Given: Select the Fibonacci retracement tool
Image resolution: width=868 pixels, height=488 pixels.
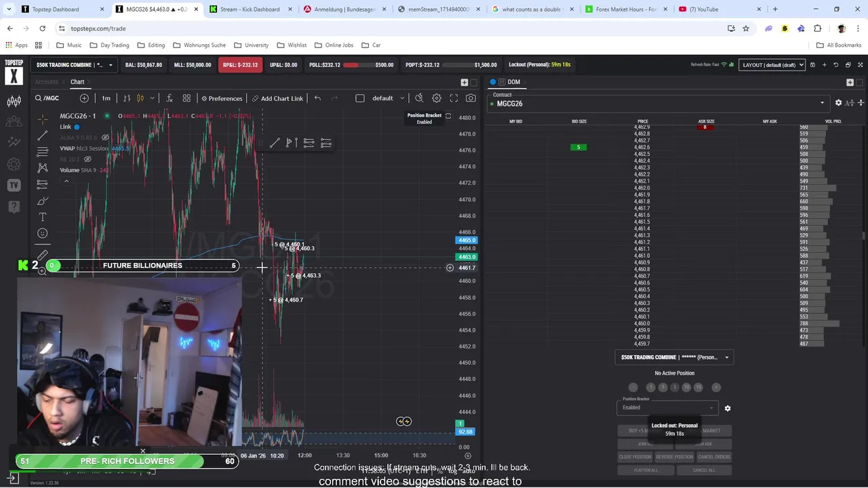Looking at the screenshot, I should pyautogui.click(x=43, y=151).
